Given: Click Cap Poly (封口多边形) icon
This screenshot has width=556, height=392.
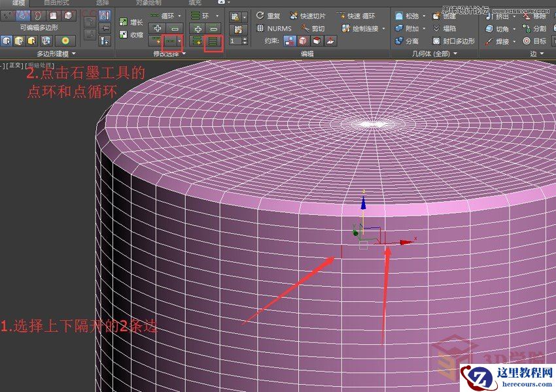Looking at the screenshot, I should tap(436, 41).
